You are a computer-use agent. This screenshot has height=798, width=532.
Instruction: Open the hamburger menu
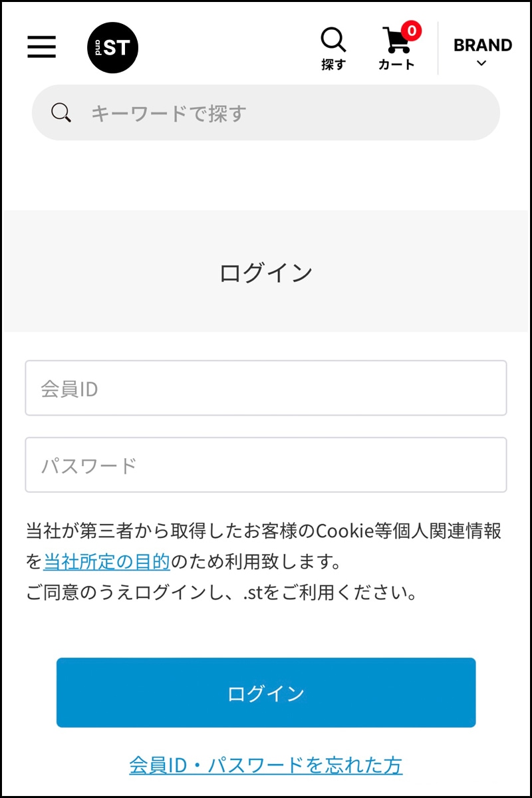coord(42,47)
